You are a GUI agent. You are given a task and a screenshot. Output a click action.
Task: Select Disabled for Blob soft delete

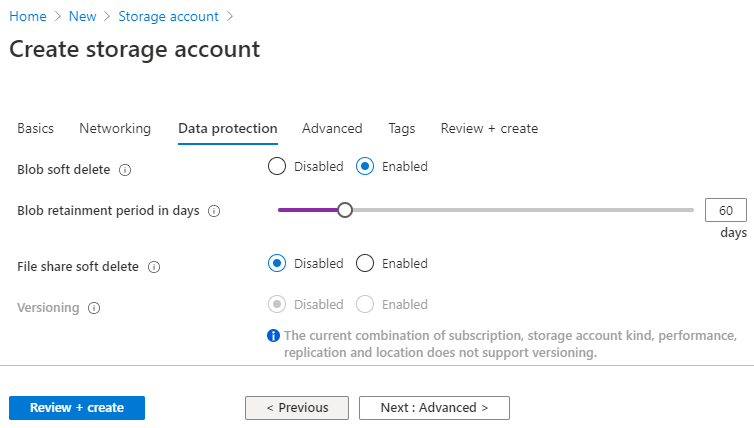pyautogui.click(x=277, y=167)
